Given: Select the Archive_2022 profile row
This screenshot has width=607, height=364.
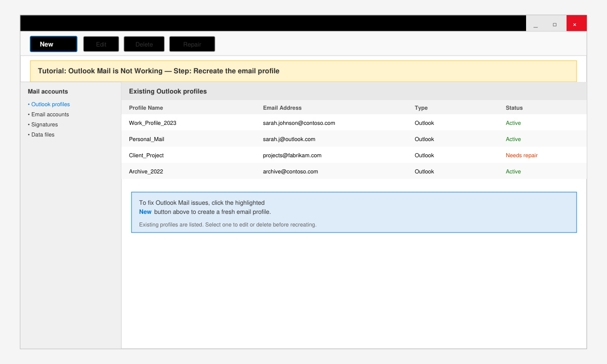Looking at the screenshot, I should [354, 171].
